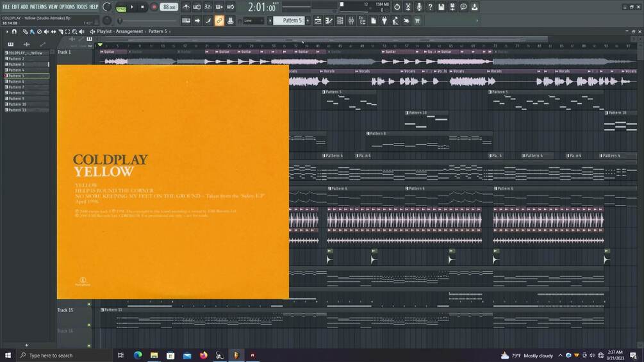Open the FILE menu
The height and width of the screenshot is (362, 644).
6,7
